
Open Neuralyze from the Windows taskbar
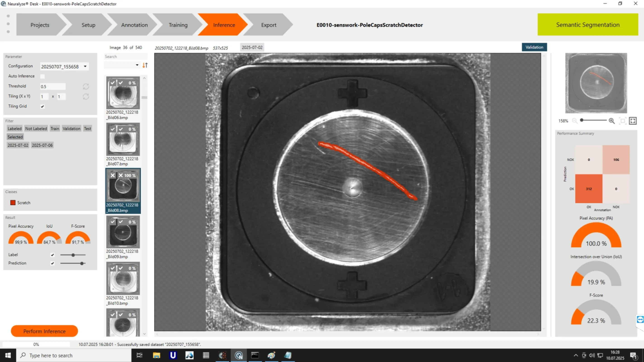coord(239,355)
